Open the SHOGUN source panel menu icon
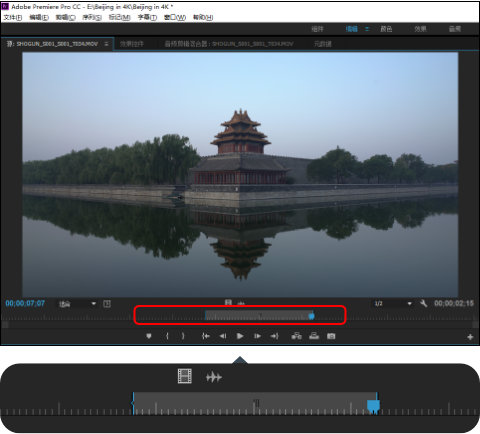Screen dimensions: 480x434 pos(106,44)
